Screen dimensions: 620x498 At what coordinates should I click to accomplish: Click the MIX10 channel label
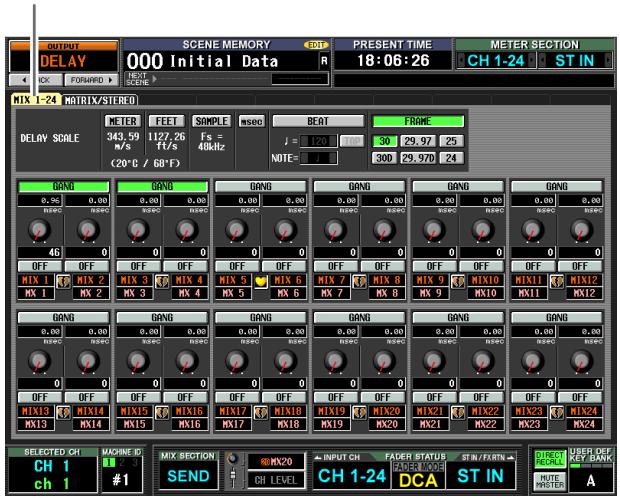(485, 280)
